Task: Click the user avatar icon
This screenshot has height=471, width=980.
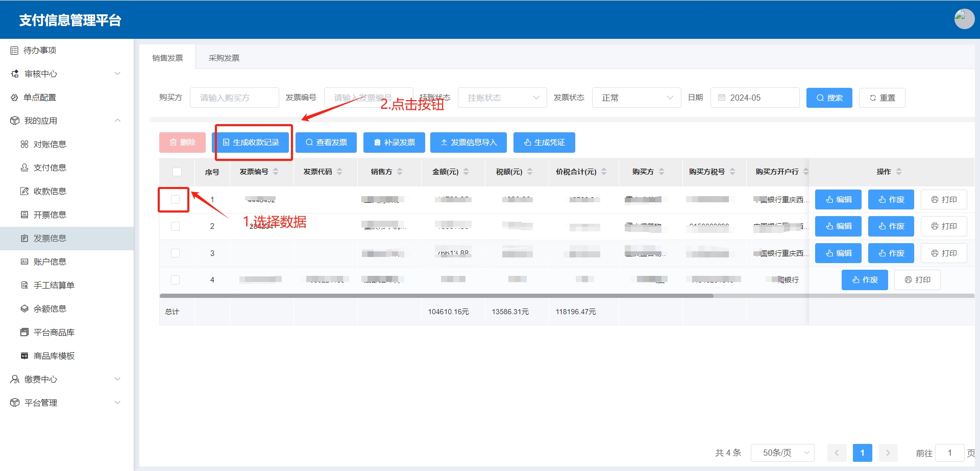Action: point(964,19)
